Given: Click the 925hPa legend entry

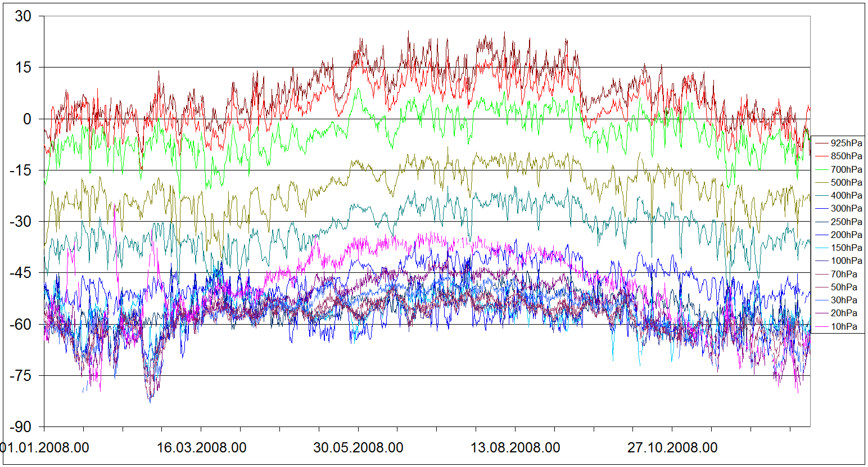Looking at the screenshot, I should click(846, 143).
